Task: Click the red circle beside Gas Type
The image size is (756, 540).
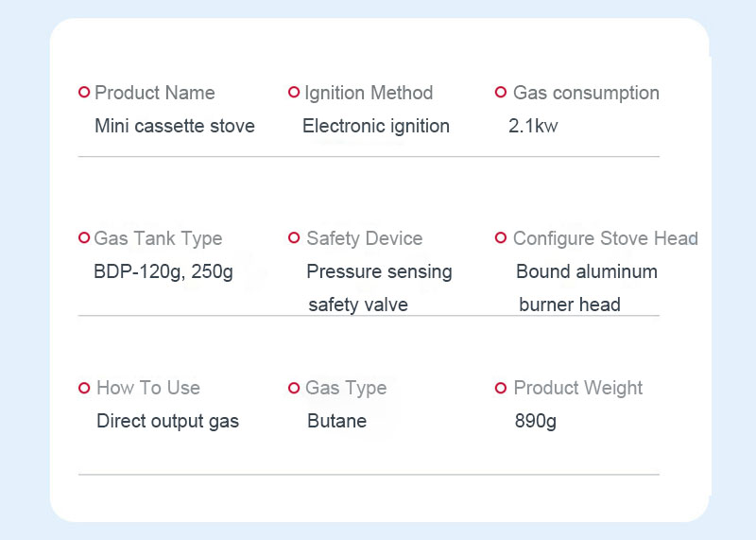Action: (x=294, y=388)
